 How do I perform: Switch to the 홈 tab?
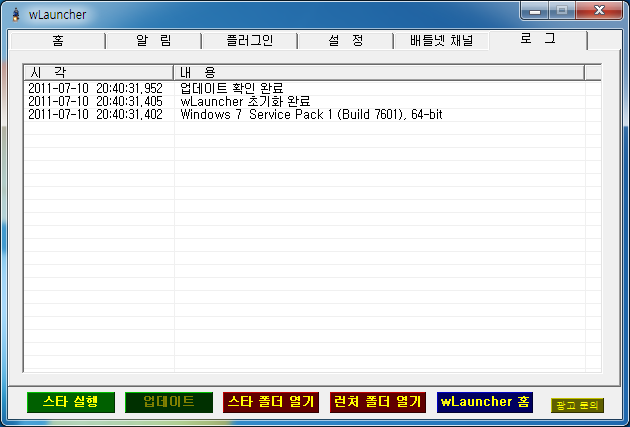pos(58,41)
